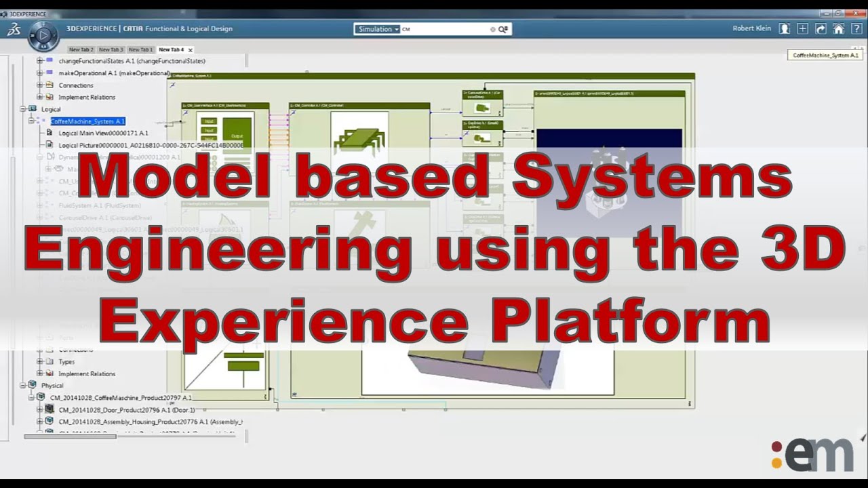Expand upper Implement Relations node
The height and width of the screenshot is (488, 868).
39,98
